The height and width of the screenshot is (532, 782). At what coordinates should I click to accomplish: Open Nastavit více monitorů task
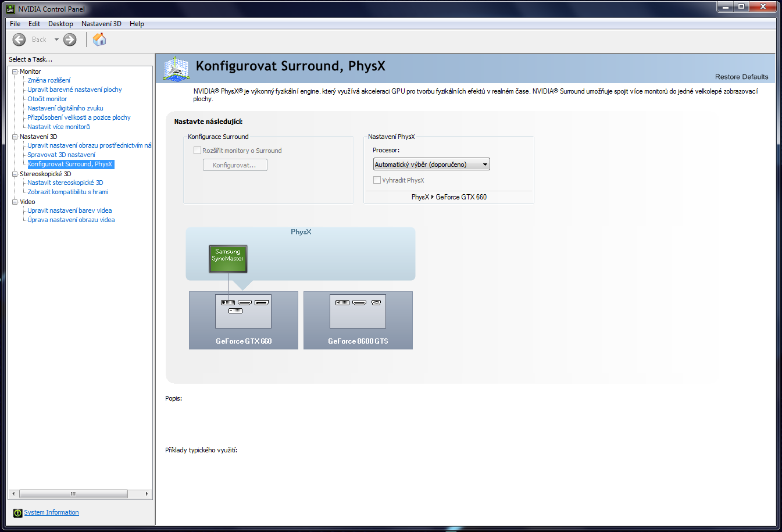[x=59, y=127]
